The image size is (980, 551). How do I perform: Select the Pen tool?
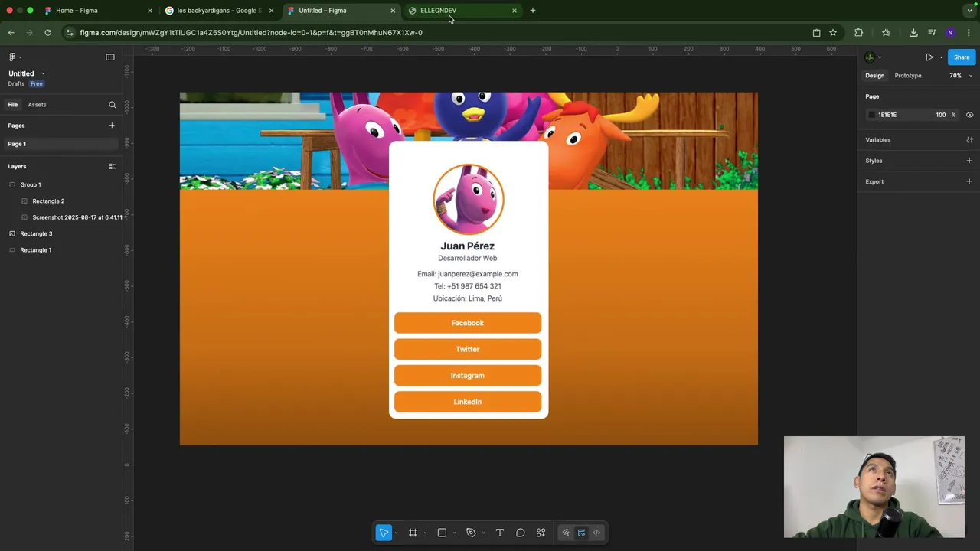pos(471,533)
